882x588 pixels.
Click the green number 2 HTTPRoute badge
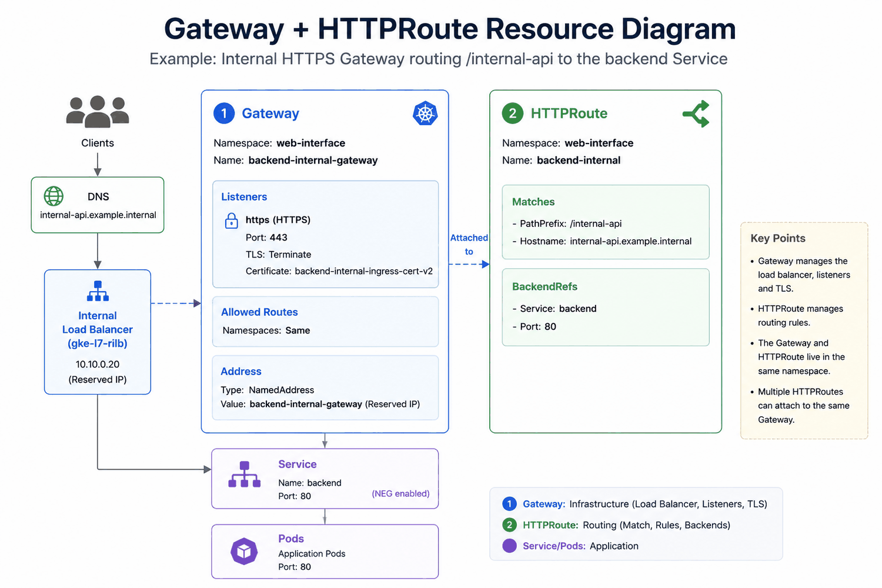click(x=513, y=113)
